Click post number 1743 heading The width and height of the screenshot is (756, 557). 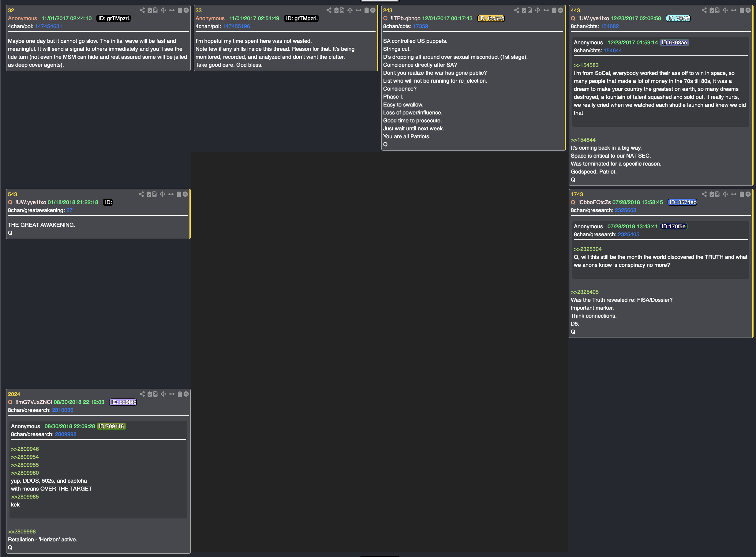click(577, 194)
